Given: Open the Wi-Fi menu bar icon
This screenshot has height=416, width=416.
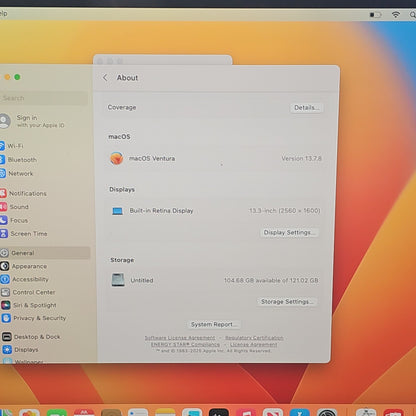Looking at the screenshot, I should coord(396,14).
